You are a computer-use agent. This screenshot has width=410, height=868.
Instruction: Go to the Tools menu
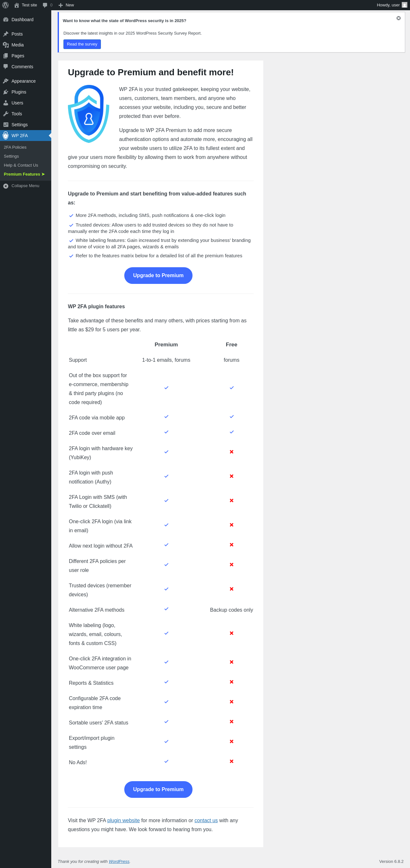pos(17,114)
